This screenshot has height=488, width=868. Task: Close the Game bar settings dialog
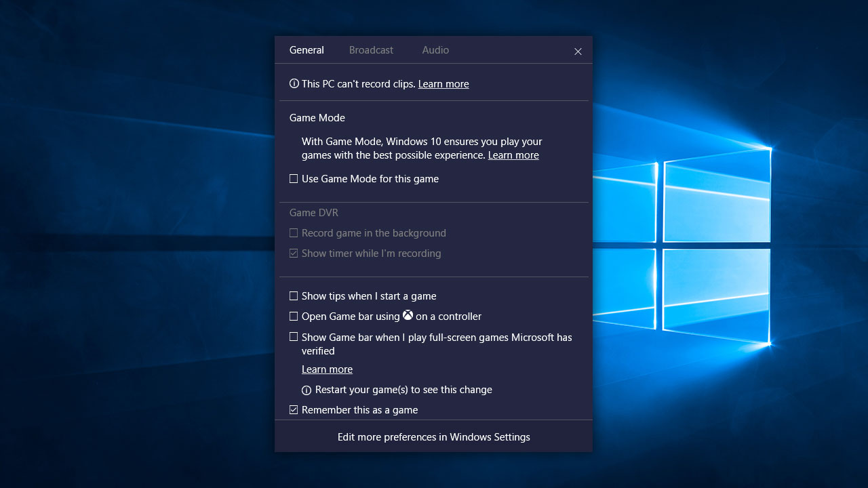click(x=578, y=52)
